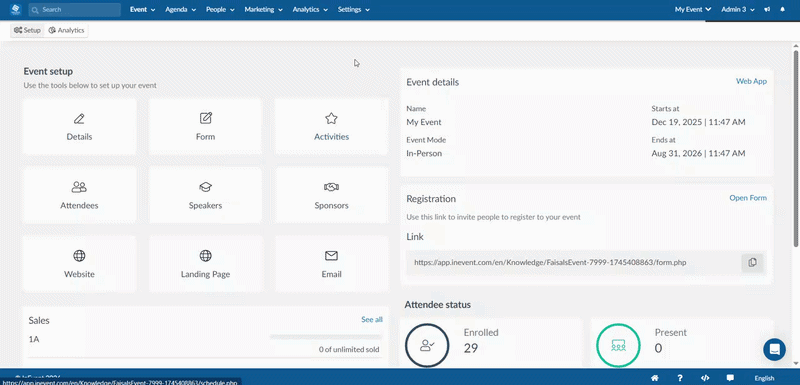
Task: Open the Landing Page setup card
Action: (205, 264)
